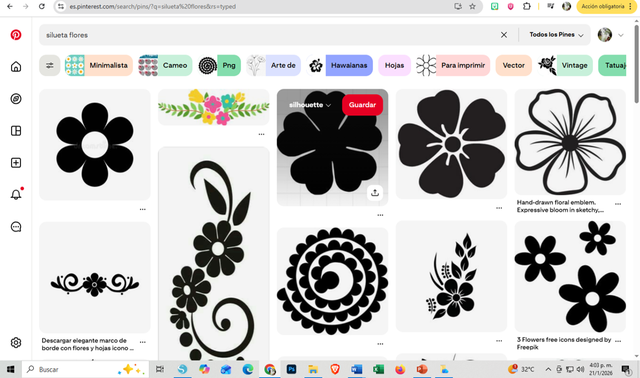
Task: Select the Hawaianas filter chip
Action: 339,65
